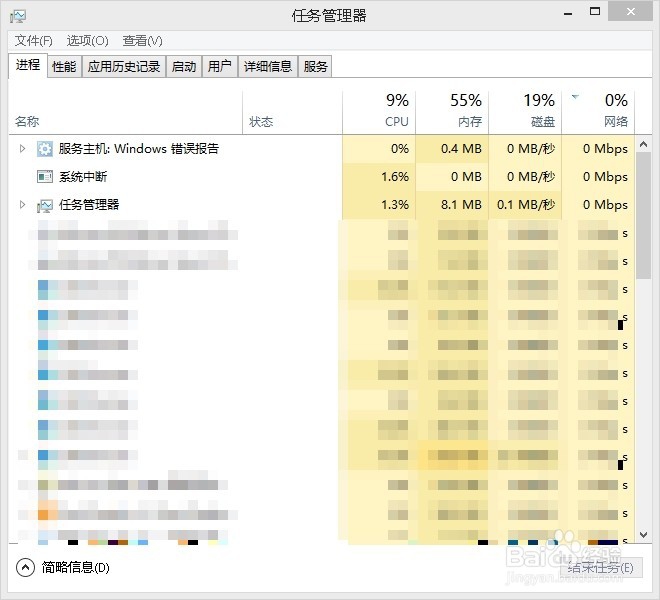Close the Task Manager window
The image size is (660, 600).
pyautogui.click(x=631, y=12)
